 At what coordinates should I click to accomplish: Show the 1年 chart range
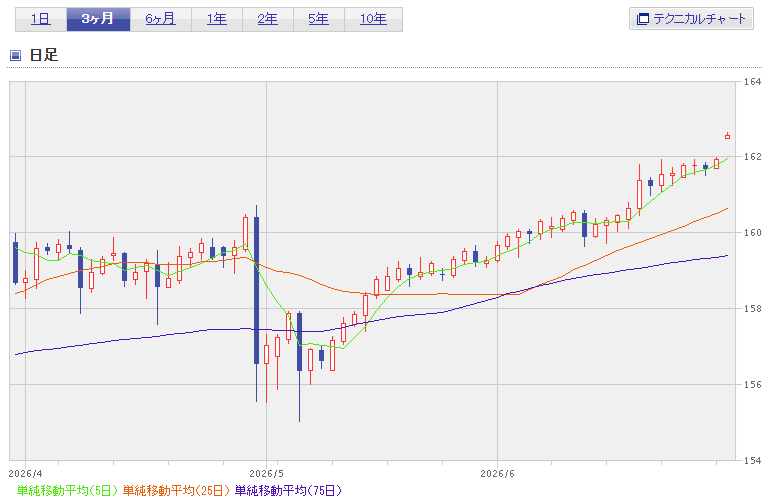(x=217, y=19)
